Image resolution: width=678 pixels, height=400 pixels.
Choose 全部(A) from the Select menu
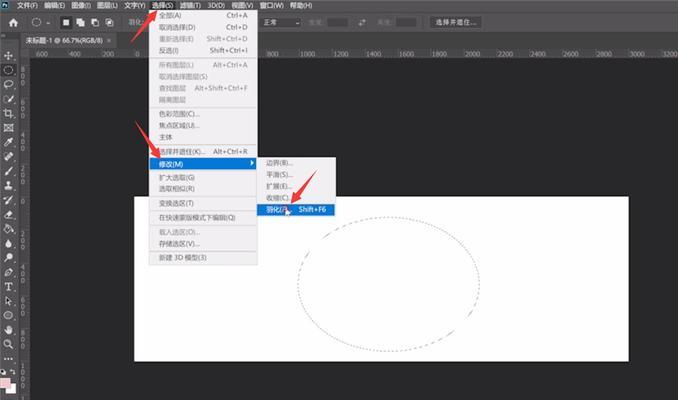tap(203, 16)
